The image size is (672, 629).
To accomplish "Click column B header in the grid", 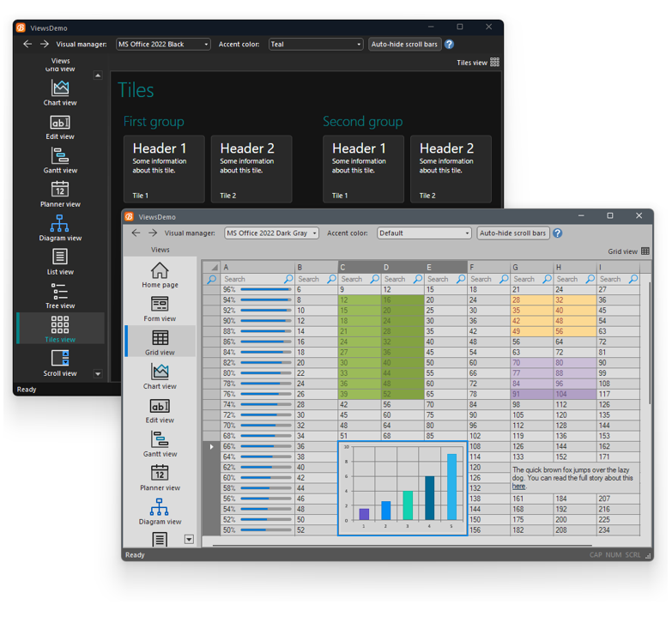I will (317, 267).
